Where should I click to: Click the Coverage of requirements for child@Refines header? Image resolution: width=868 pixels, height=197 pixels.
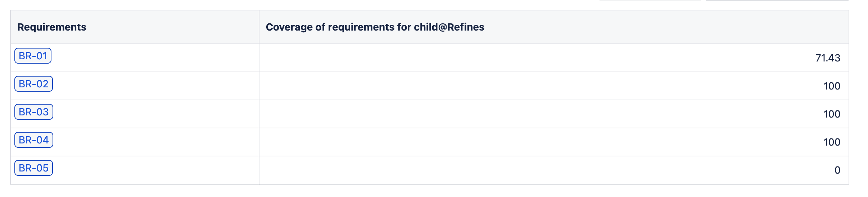point(375,27)
